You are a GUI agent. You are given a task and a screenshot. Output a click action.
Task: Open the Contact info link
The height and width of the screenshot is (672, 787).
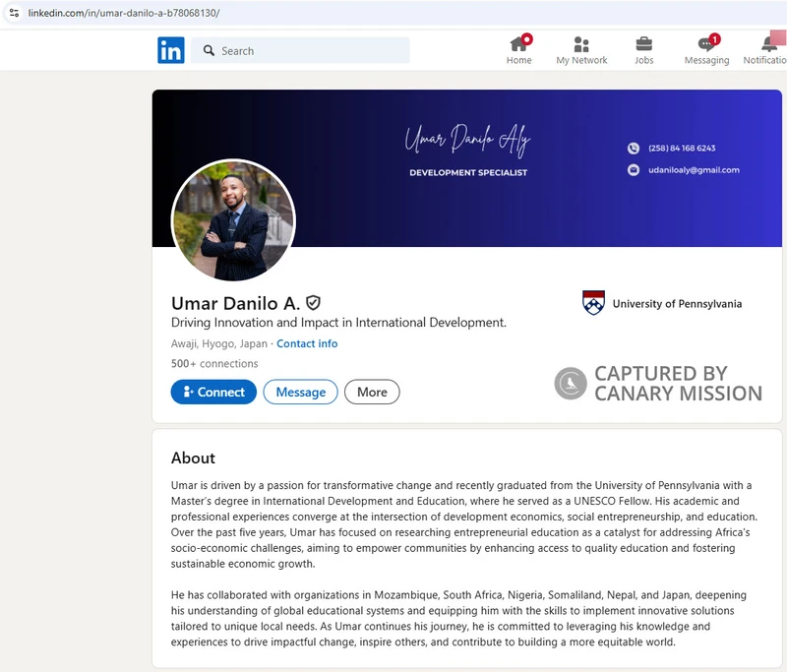coord(307,343)
